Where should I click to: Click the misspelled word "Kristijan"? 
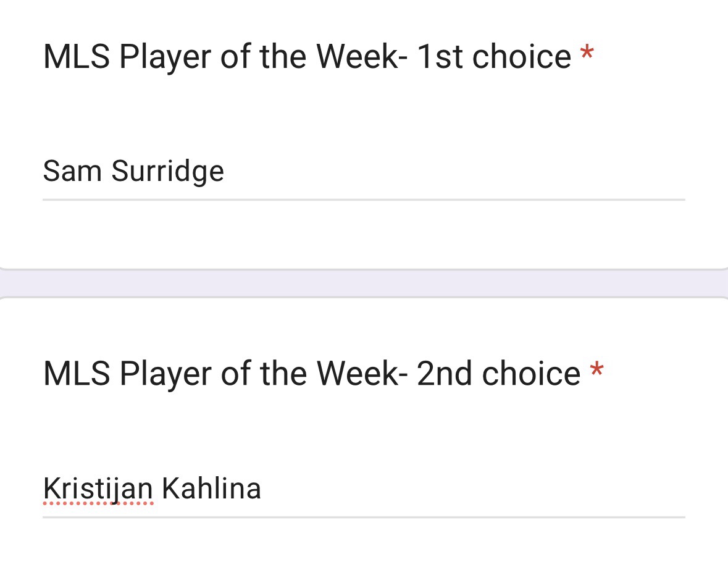[x=98, y=489]
